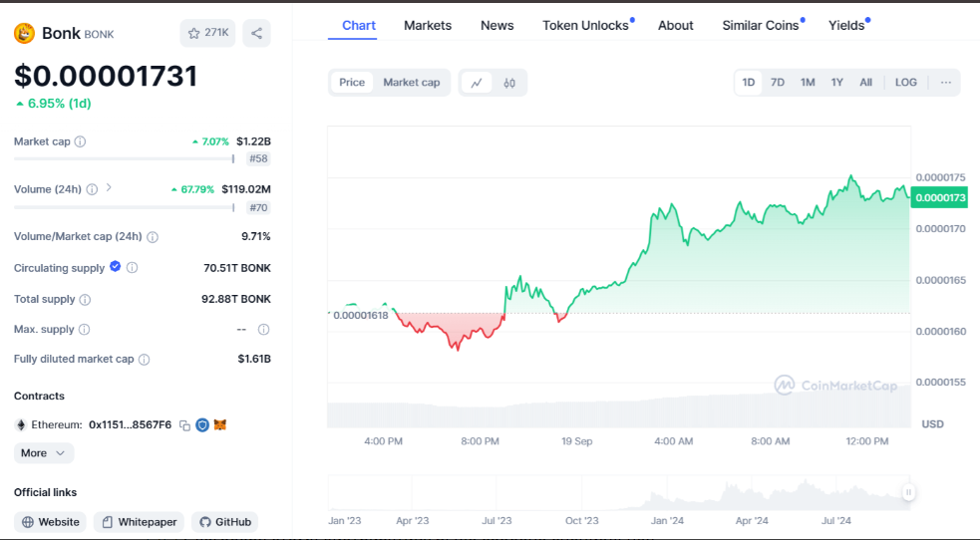The height and width of the screenshot is (540, 980).
Task: Open Total supply info icon
Action: pyautogui.click(x=85, y=300)
